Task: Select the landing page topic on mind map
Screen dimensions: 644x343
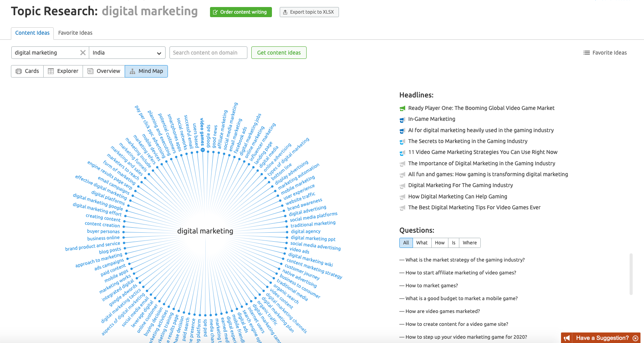Action: click(x=263, y=152)
